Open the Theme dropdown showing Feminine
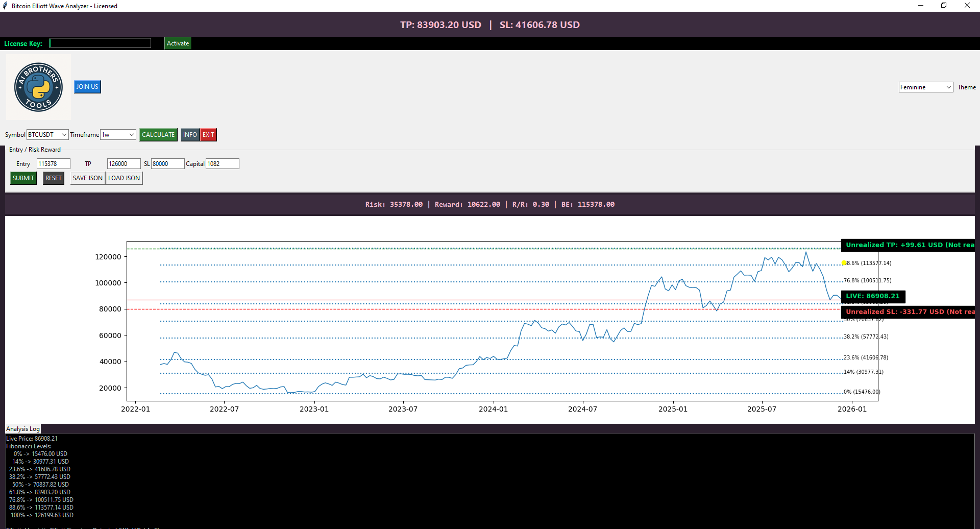This screenshot has height=529, width=980. pyautogui.click(x=925, y=87)
